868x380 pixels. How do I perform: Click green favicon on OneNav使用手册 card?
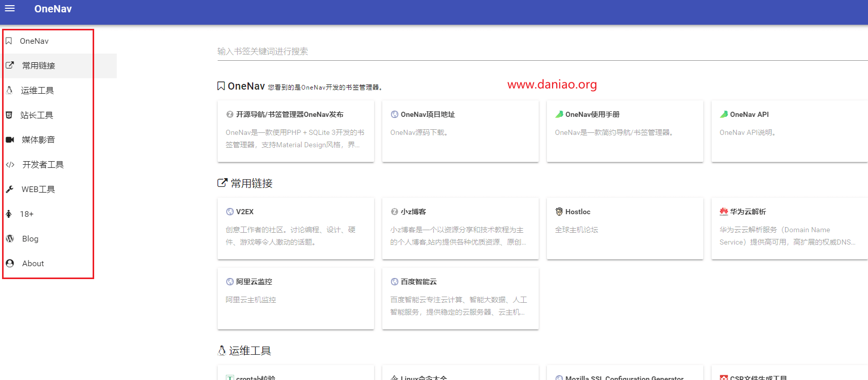point(559,114)
